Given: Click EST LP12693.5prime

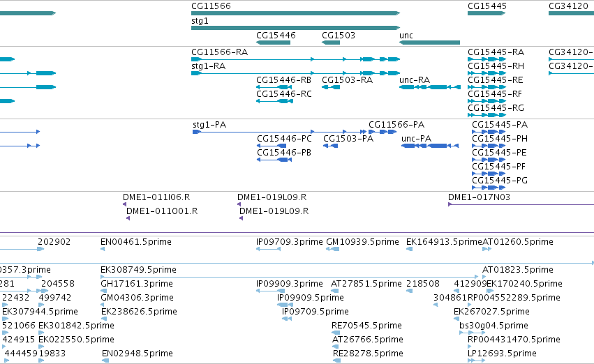Looking at the screenshot, I should point(502,354).
